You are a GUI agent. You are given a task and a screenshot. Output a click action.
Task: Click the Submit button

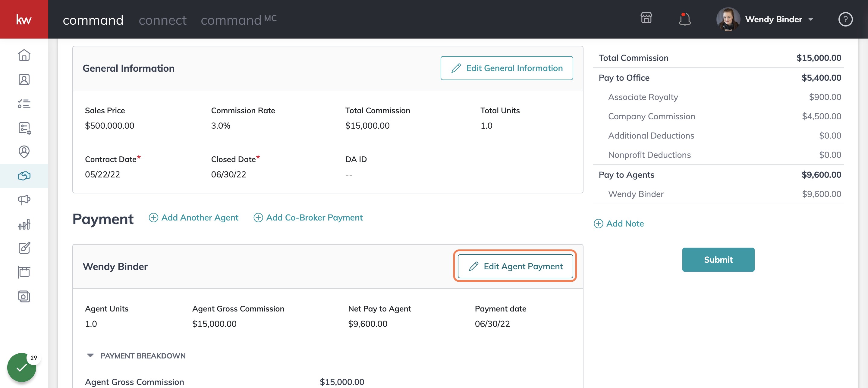(x=718, y=260)
